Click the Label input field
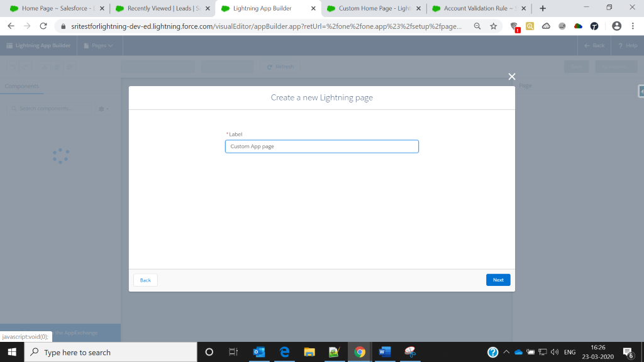The height and width of the screenshot is (362, 644). (x=321, y=146)
